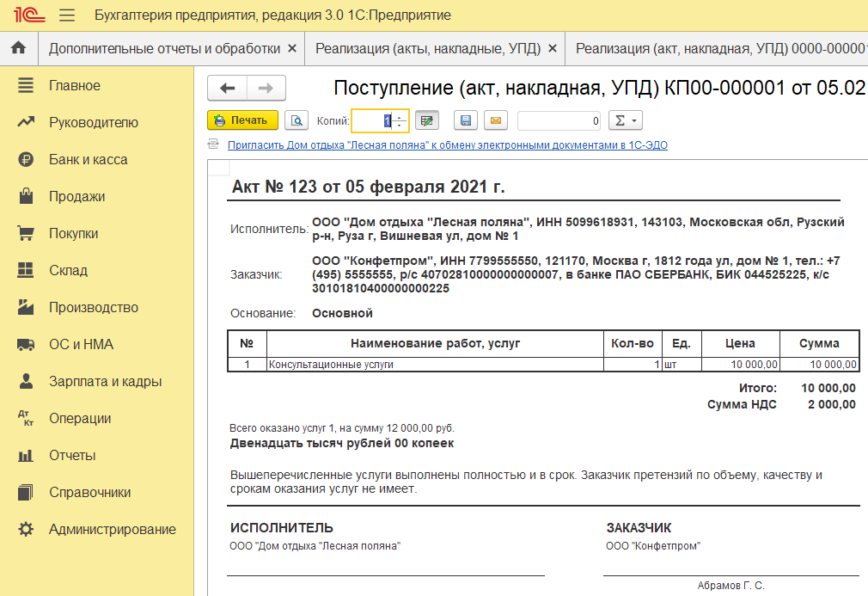
Task: Click the Главное section icon
Action: [26, 85]
